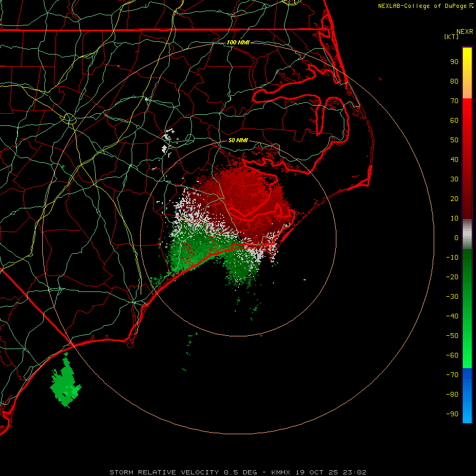Click the 80 value on velocity scale
The image size is (476, 476).
pyautogui.click(x=454, y=81)
